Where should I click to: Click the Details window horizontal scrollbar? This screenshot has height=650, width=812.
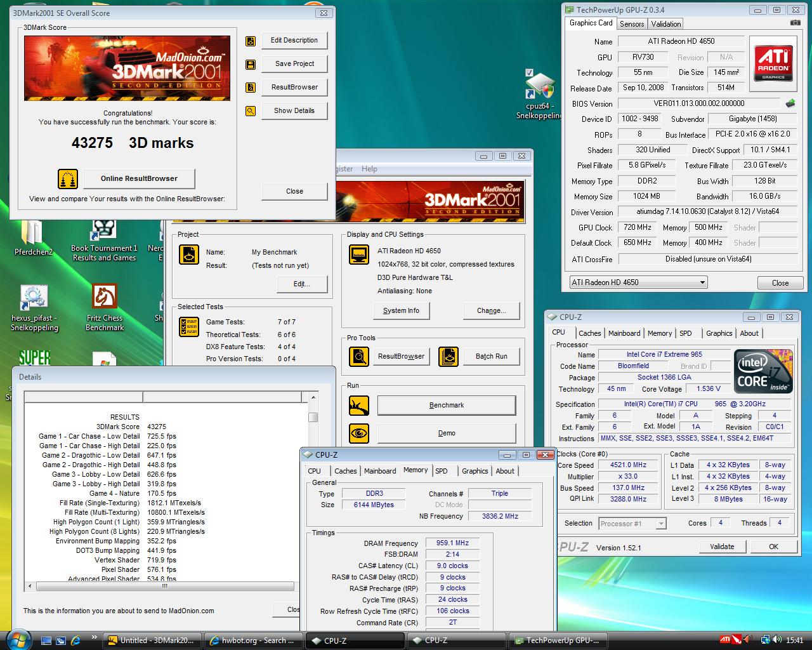161,587
